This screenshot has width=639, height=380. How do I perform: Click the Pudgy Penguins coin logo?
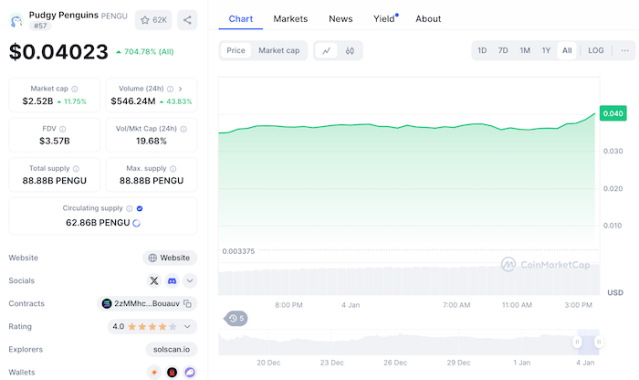[x=16, y=20]
